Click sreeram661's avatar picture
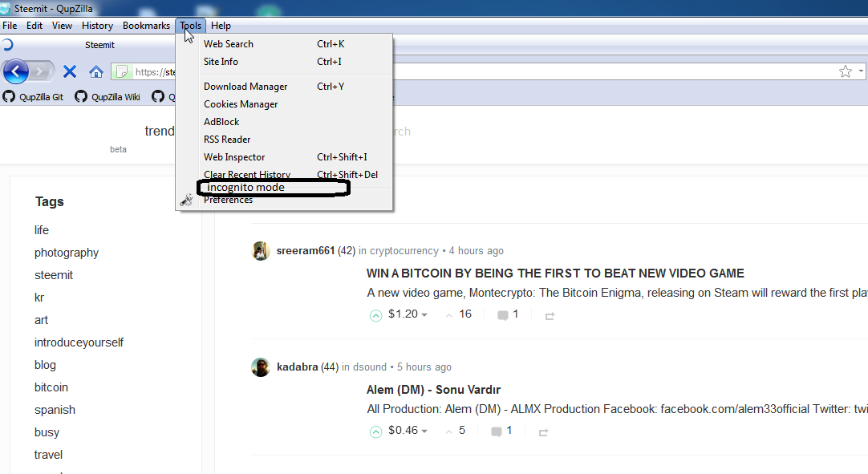 click(261, 251)
